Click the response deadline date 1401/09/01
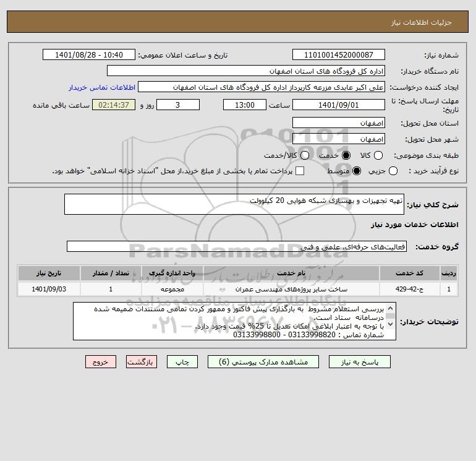Image resolution: width=476 pixels, height=461 pixels. (x=339, y=105)
